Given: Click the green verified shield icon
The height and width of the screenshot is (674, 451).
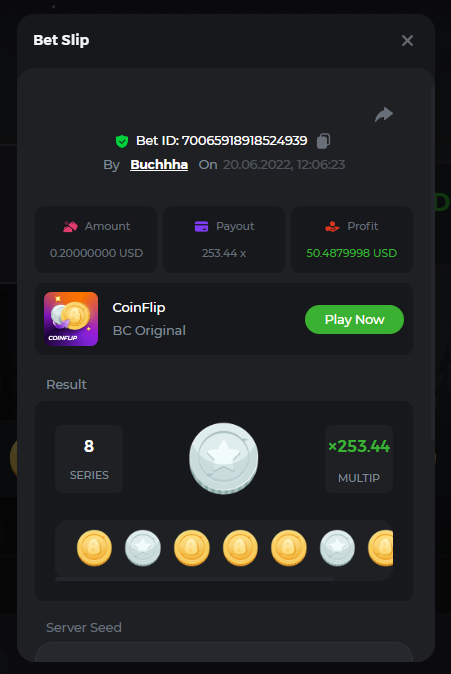Looking at the screenshot, I should [x=122, y=141].
